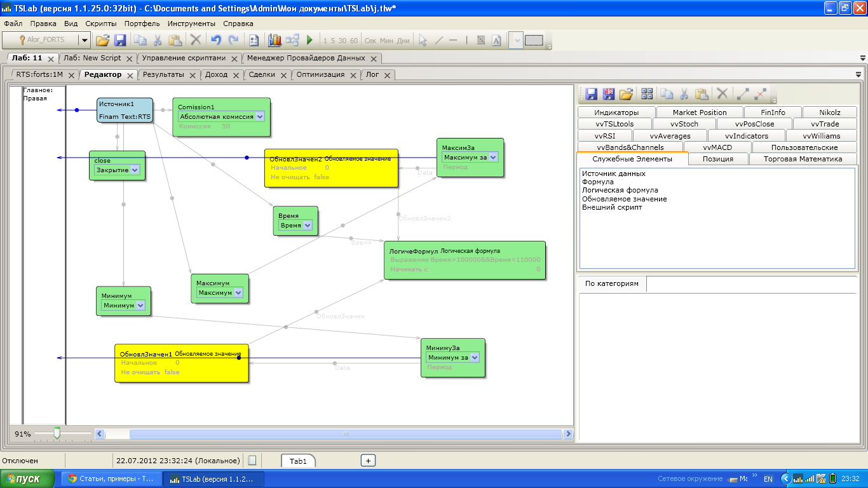Delete selected block with the editor panel X icon
Image resolution: width=868 pixels, height=488 pixels.
722,94
